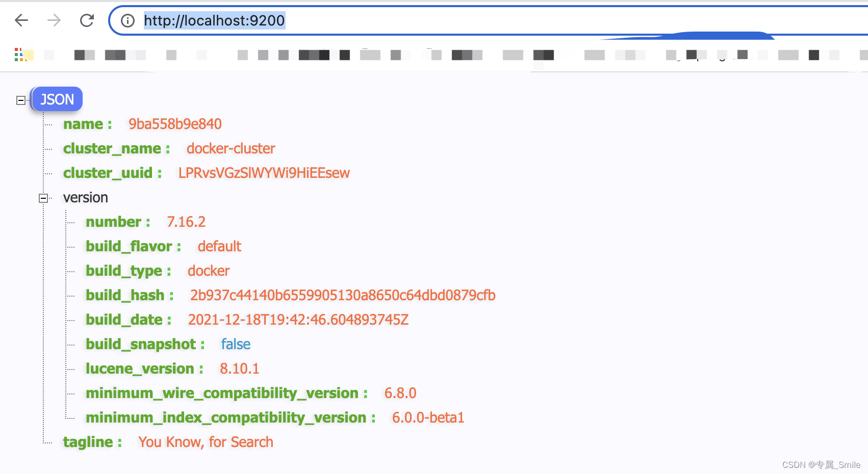
Task: Click the false value of build_snapshot
Action: click(236, 345)
